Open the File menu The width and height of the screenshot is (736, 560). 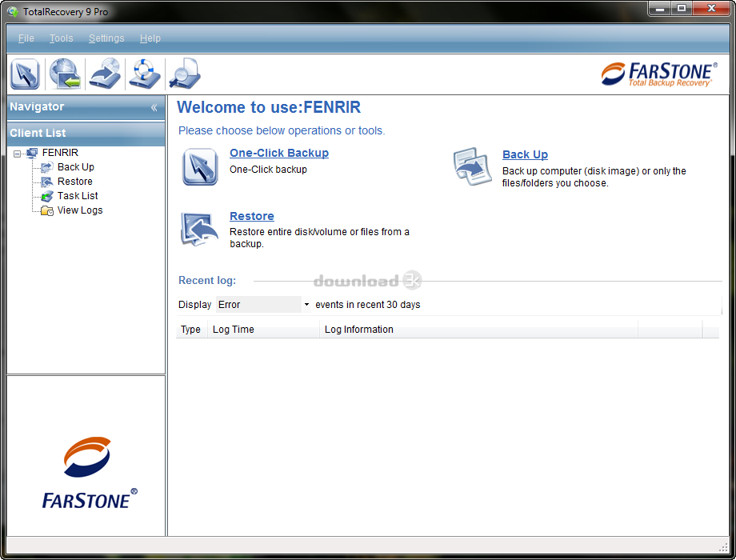[26, 38]
